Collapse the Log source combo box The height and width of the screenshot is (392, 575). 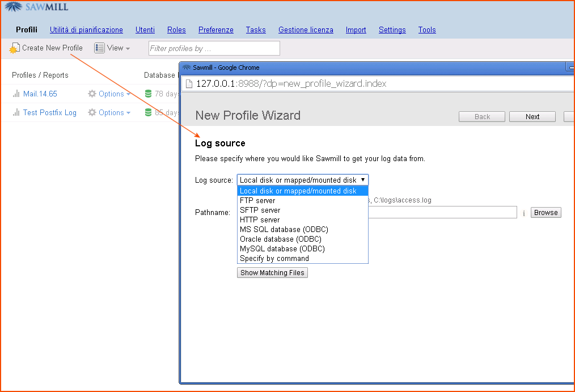[303, 180]
